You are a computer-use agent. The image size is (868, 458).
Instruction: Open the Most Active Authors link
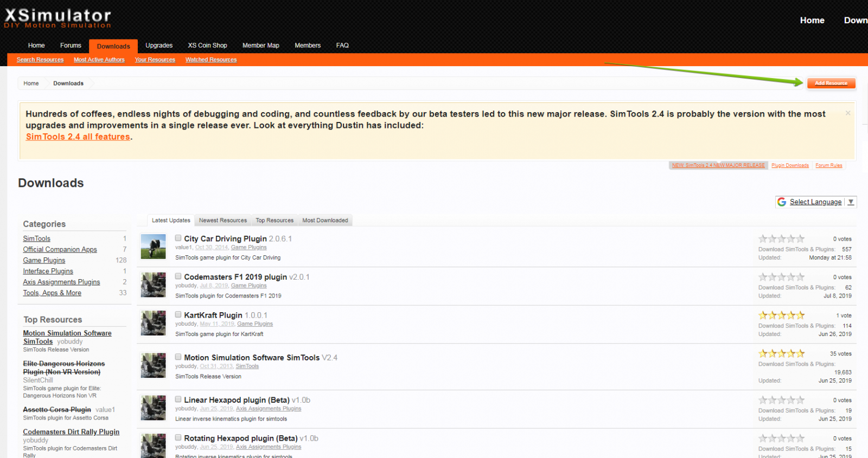coord(99,60)
